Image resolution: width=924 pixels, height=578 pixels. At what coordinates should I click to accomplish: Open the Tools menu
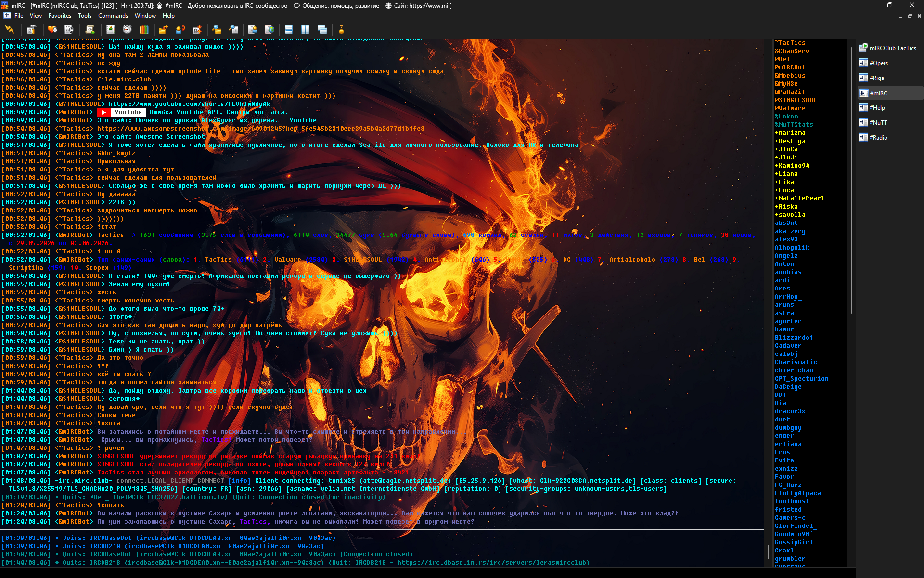85,16
